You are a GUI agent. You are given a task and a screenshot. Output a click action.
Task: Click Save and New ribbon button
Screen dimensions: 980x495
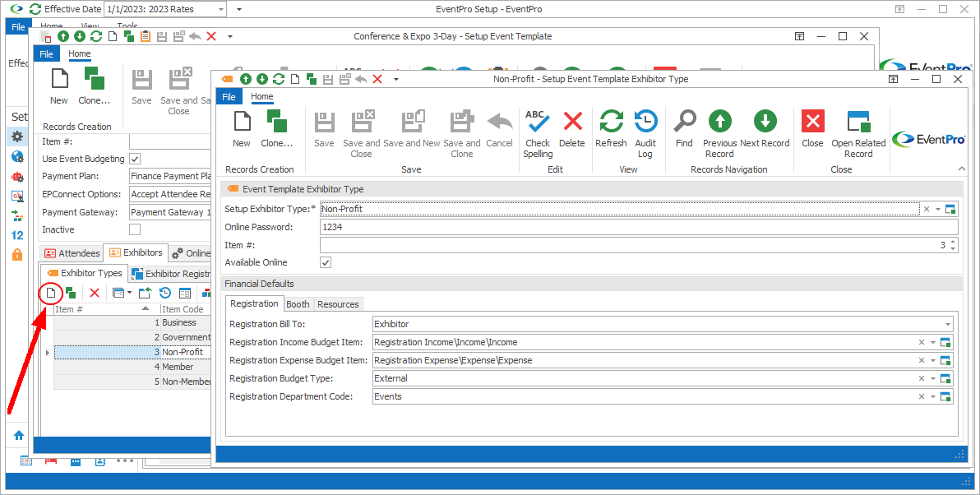(x=412, y=129)
